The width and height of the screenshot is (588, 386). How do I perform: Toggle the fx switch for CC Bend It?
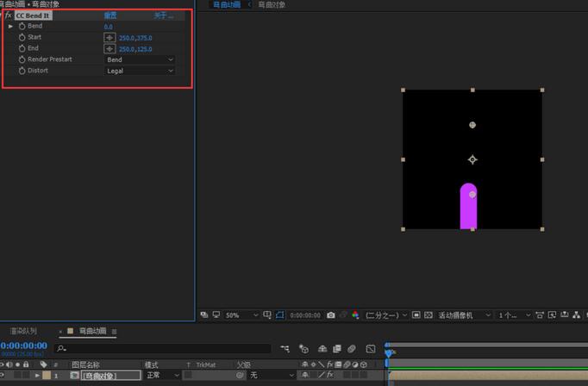(9, 16)
